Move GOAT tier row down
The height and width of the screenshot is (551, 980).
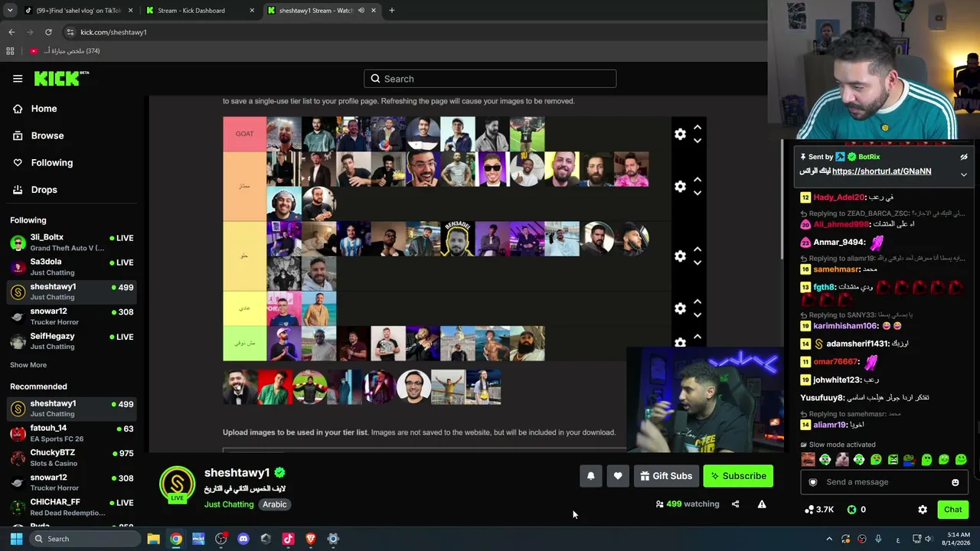tap(697, 141)
